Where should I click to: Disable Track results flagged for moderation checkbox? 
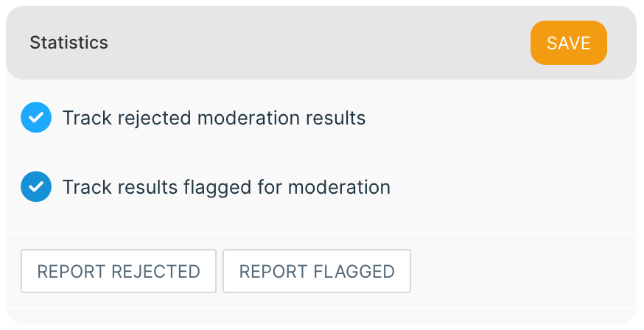click(36, 187)
